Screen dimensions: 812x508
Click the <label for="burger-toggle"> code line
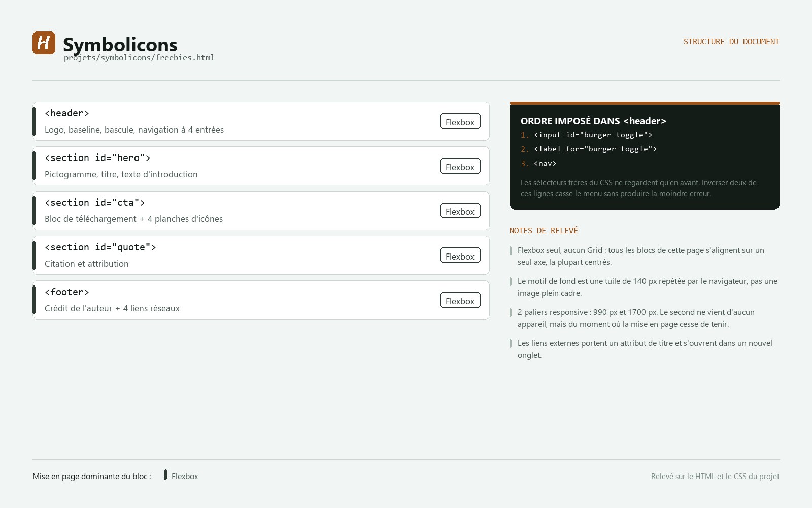[595, 149]
